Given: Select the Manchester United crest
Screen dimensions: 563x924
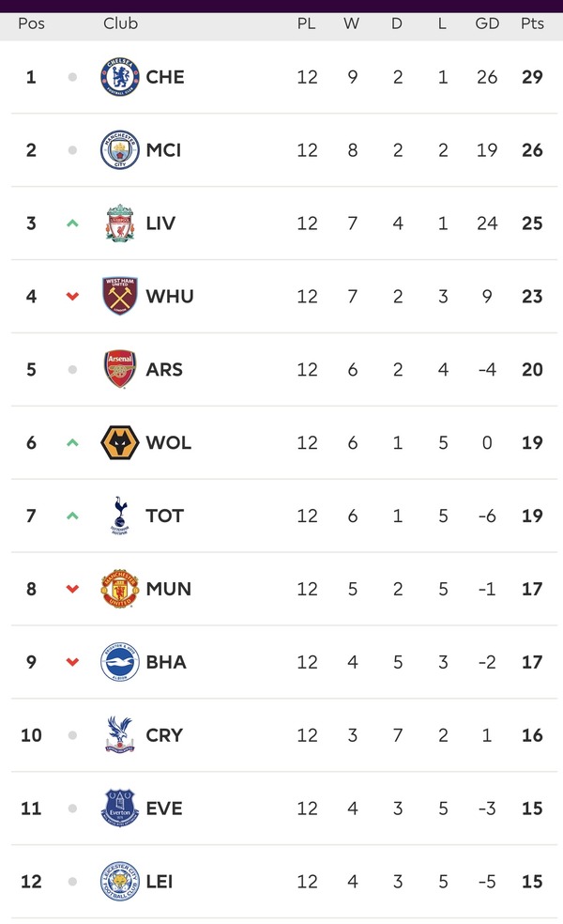Looking at the screenshot, I should [x=119, y=589].
